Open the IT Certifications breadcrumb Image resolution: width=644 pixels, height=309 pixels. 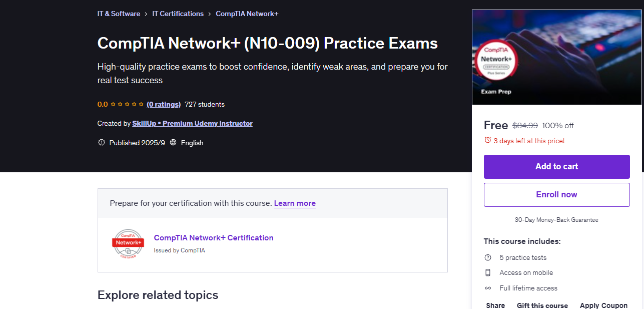[x=178, y=14]
